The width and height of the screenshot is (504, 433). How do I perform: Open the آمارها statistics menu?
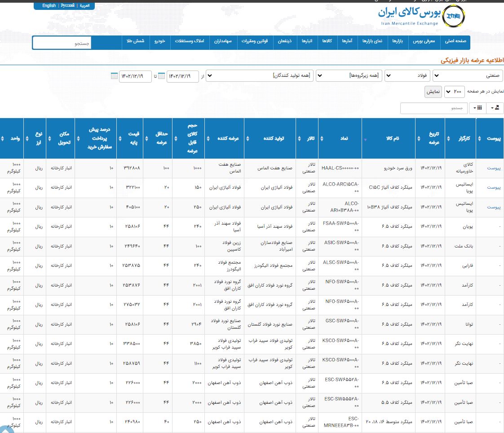pyautogui.click(x=347, y=41)
